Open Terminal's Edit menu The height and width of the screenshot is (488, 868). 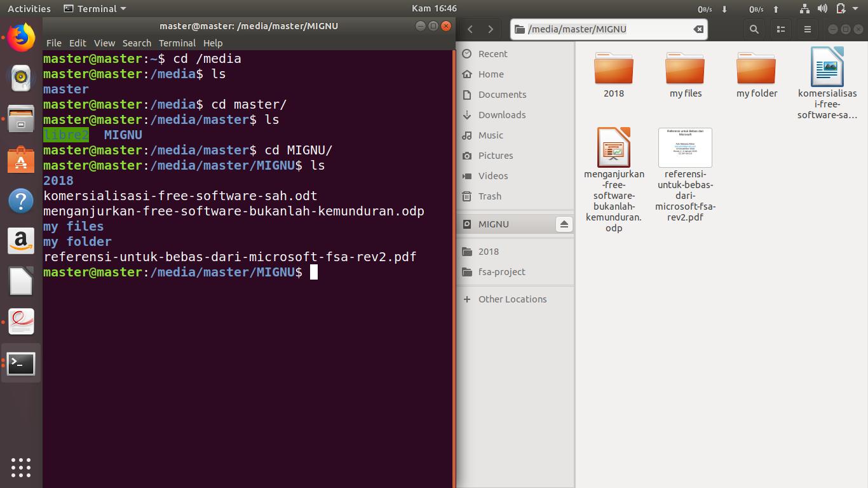click(78, 43)
